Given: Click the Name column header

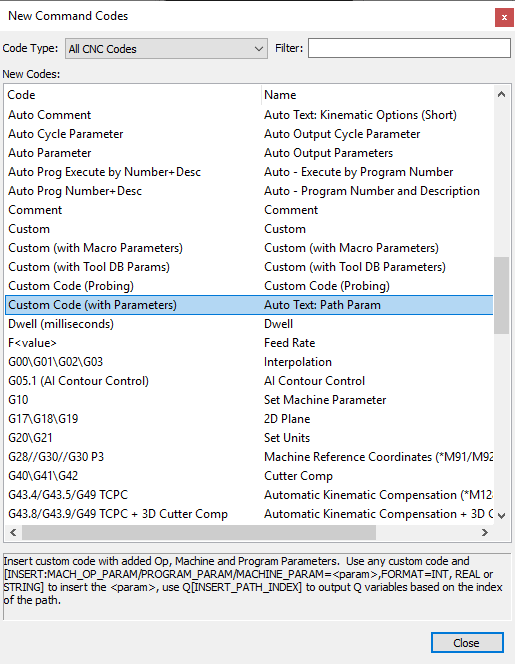Looking at the screenshot, I should (x=378, y=95).
